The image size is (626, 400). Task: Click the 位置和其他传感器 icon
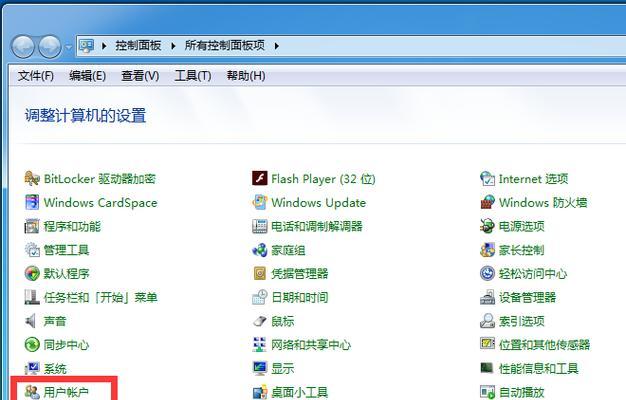[x=487, y=344]
